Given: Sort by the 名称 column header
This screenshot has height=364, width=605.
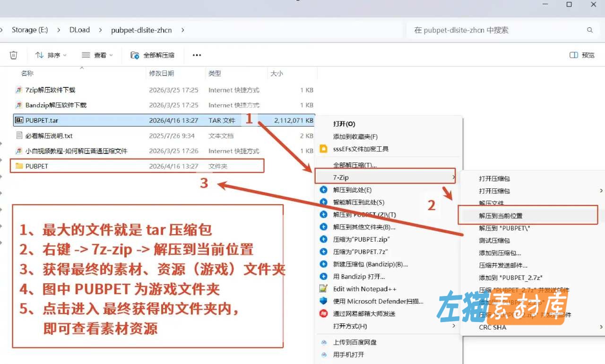Looking at the screenshot, I should point(27,73).
